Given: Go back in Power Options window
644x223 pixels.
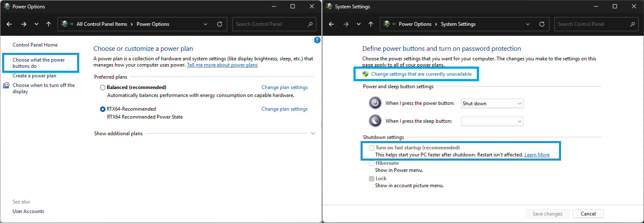Looking at the screenshot, I should pyautogui.click(x=9, y=24).
